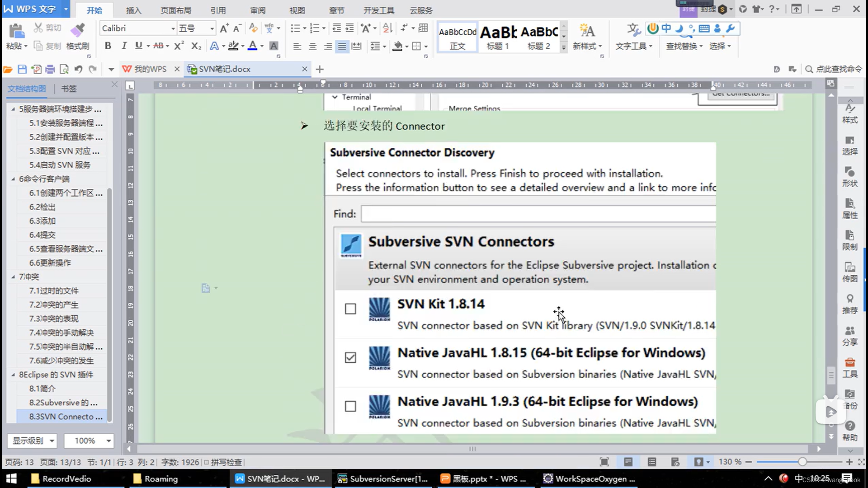Print document from quick access bar
This screenshot has width=868, height=488.
[50, 69]
